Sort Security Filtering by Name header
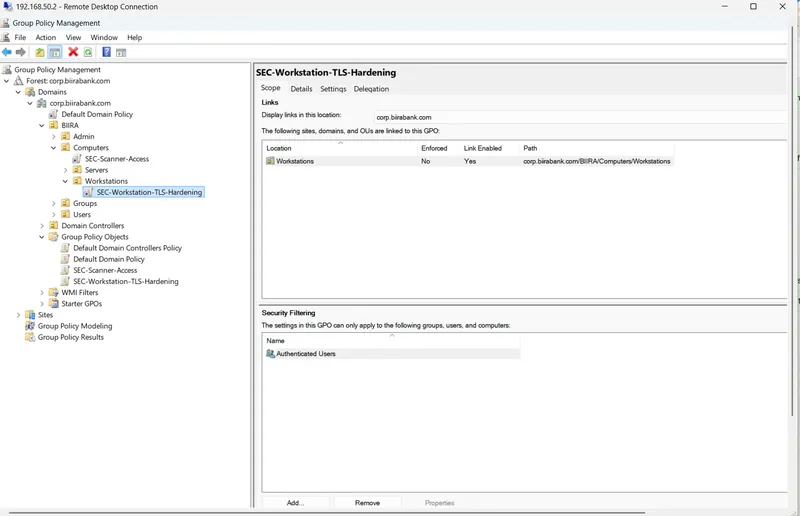The height and width of the screenshot is (516, 800). click(392, 340)
